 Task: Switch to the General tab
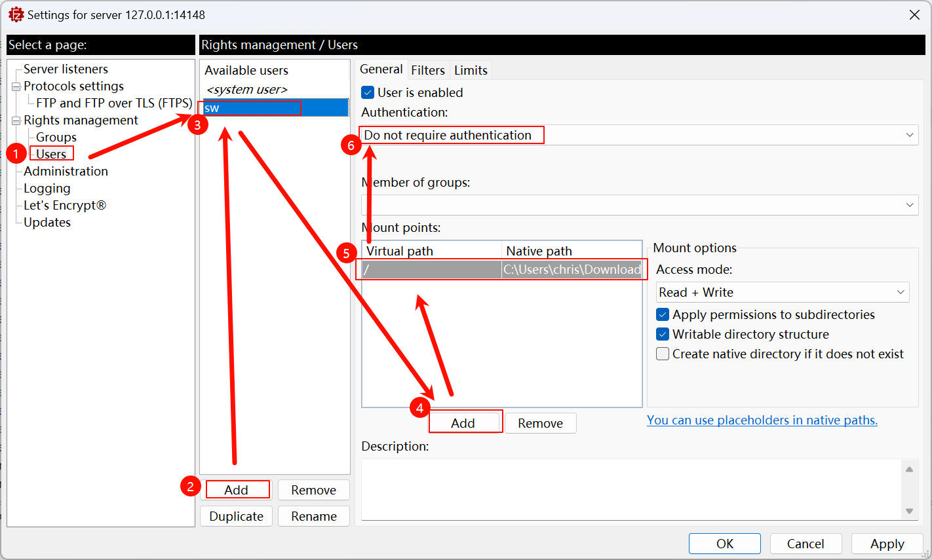coord(381,69)
